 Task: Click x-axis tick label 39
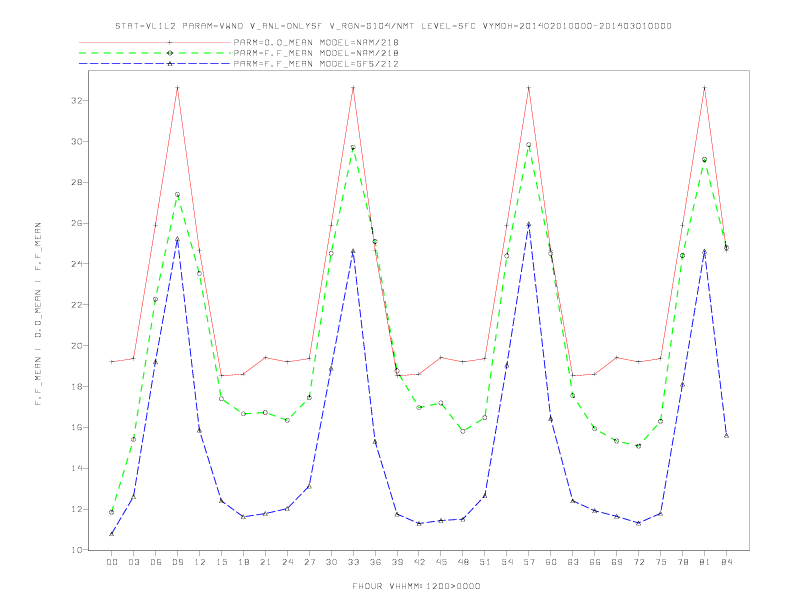(397, 562)
